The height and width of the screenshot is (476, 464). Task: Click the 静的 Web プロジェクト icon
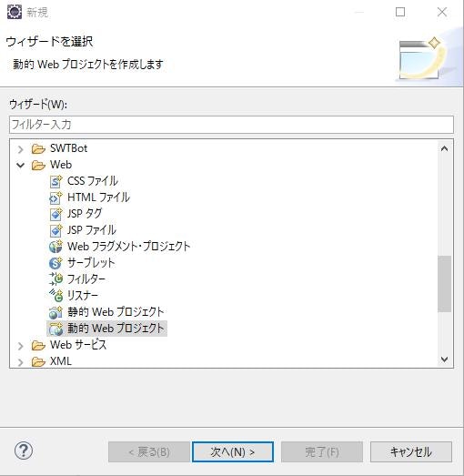[x=55, y=312]
